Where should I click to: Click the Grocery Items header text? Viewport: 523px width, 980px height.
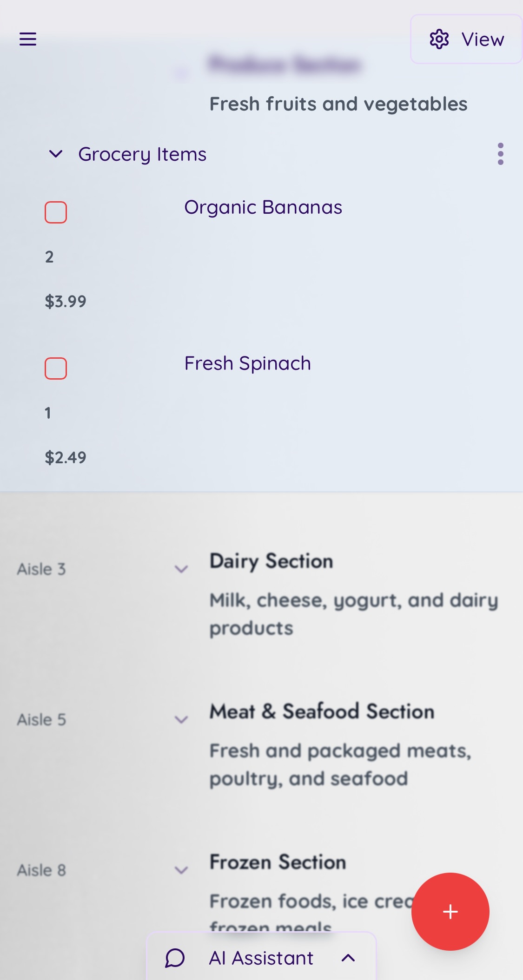(x=142, y=154)
